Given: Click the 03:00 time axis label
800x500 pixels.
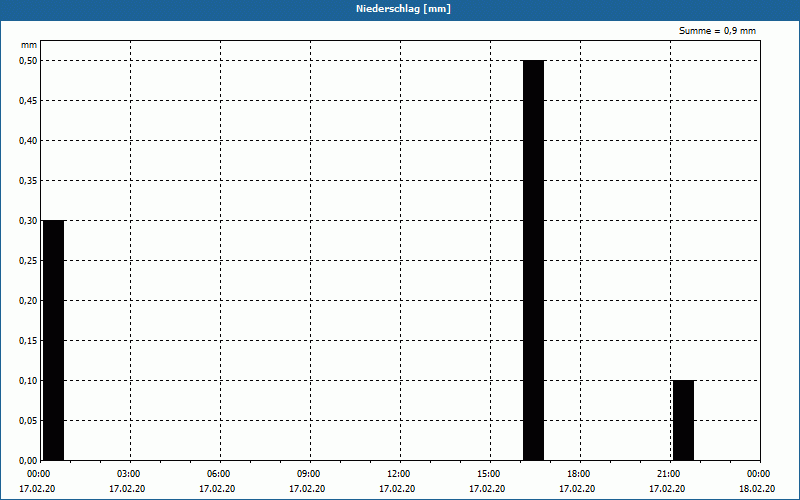Looking at the screenshot, I should pyautogui.click(x=129, y=474).
